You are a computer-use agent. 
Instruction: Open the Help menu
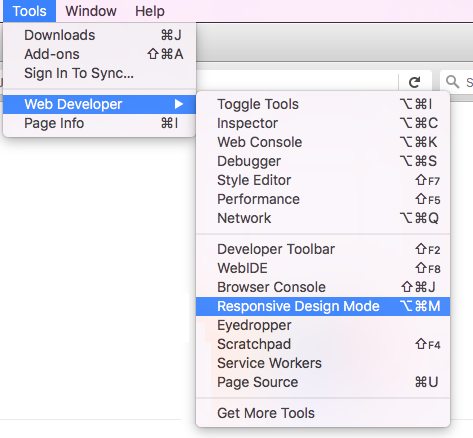click(150, 11)
